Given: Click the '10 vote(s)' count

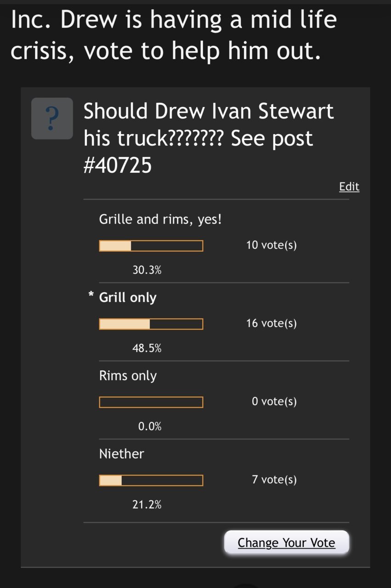Looking at the screenshot, I should [272, 245].
